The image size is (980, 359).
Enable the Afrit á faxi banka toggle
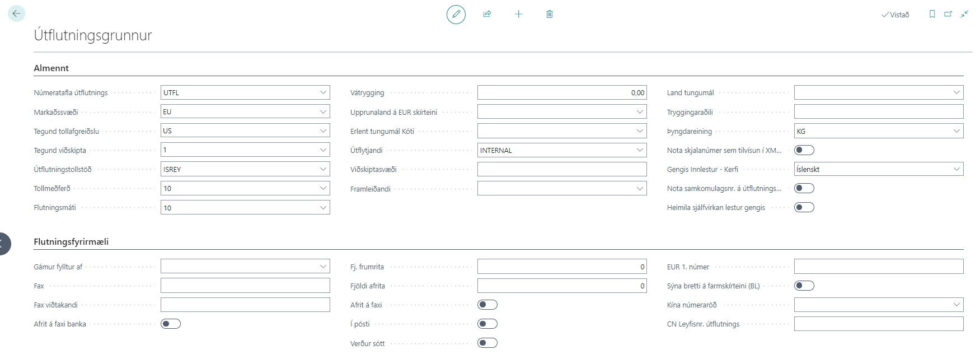point(170,324)
